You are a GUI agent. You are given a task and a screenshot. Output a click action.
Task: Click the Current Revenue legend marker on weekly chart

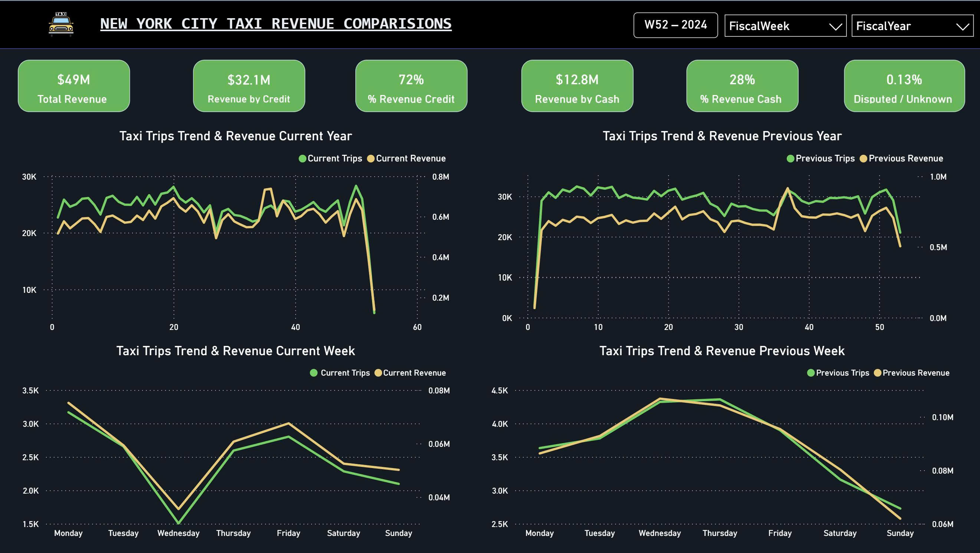[378, 373]
